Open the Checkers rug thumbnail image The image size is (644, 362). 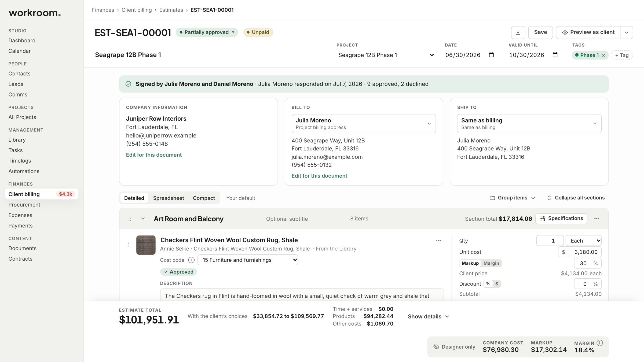tap(146, 245)
